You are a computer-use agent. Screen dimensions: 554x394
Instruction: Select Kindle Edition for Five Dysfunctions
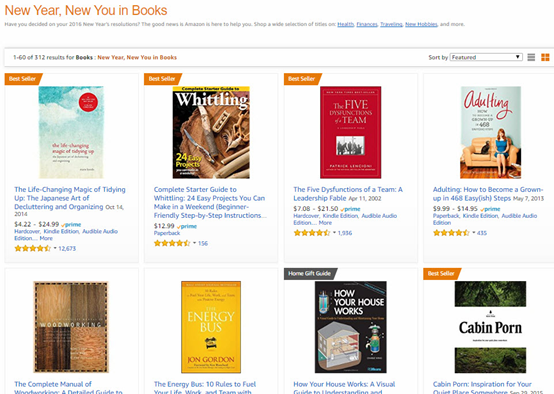click(x=341, y=216)
